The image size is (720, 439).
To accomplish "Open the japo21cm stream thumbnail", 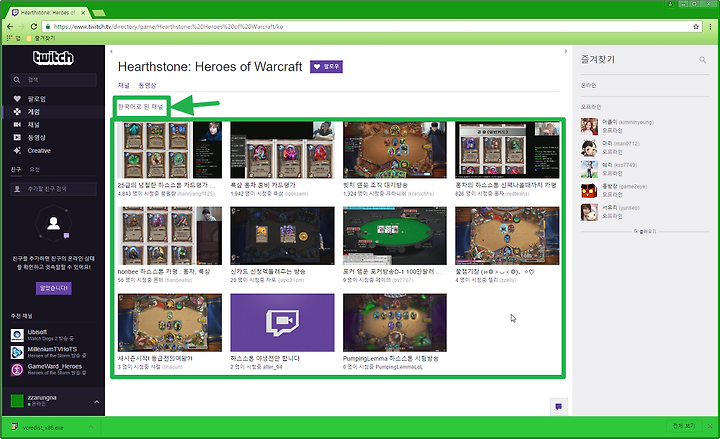I will 282,236.
